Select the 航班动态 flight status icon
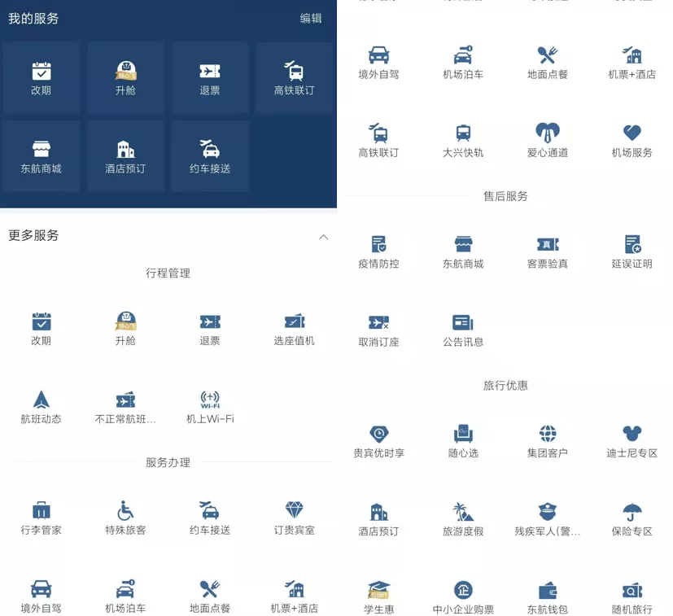This screenshot has height=616, width=673. (x=41, y=407)
